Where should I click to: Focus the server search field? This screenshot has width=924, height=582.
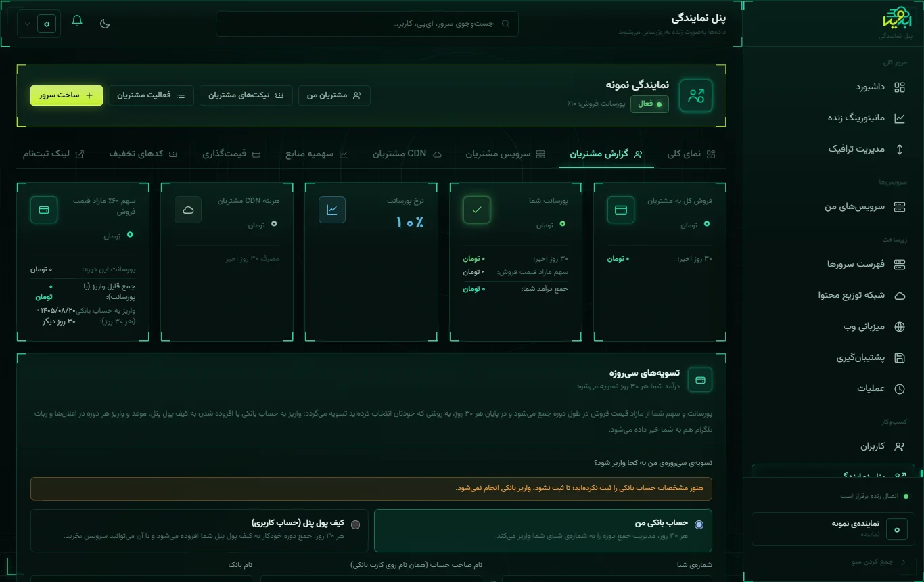click(367, 24)
